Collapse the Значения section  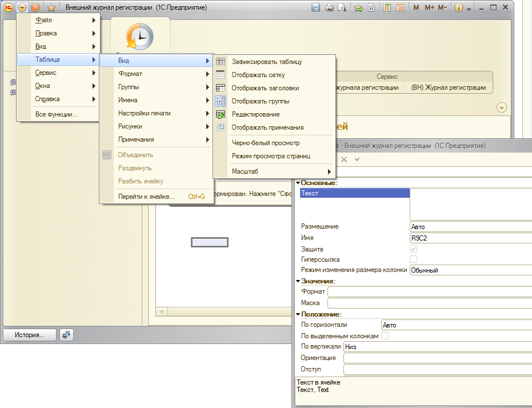tap(298, 281)
